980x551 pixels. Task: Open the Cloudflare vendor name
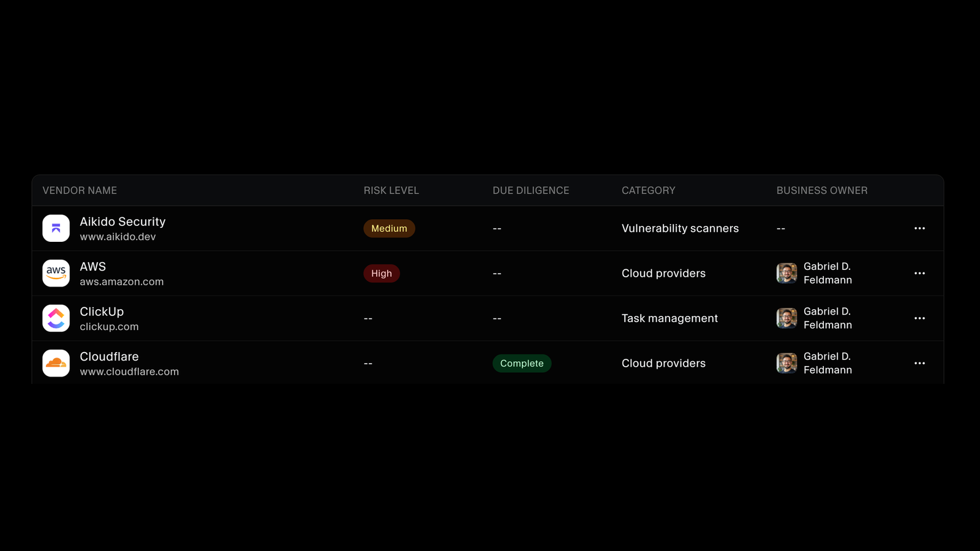pyautogui.click(x=109, y=356)
